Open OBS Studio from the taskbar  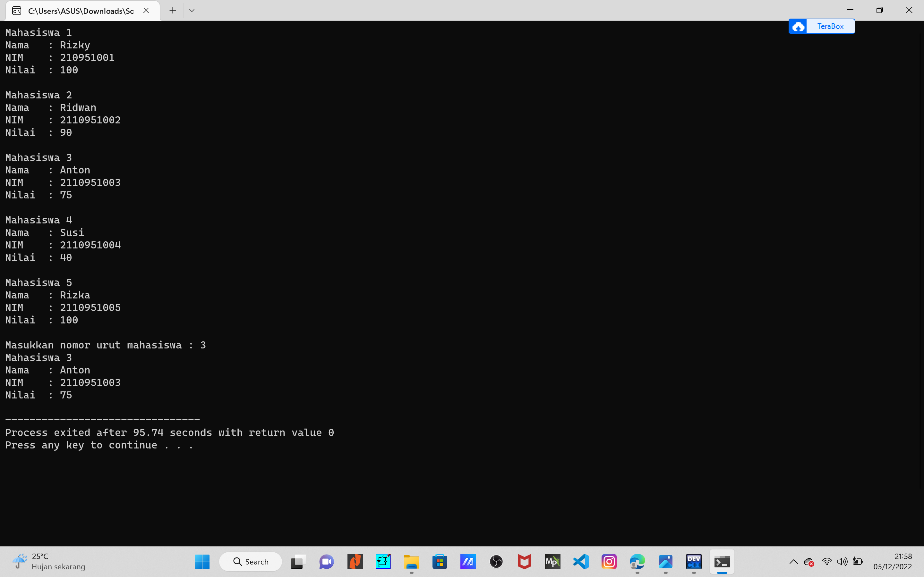click(496, 561)
